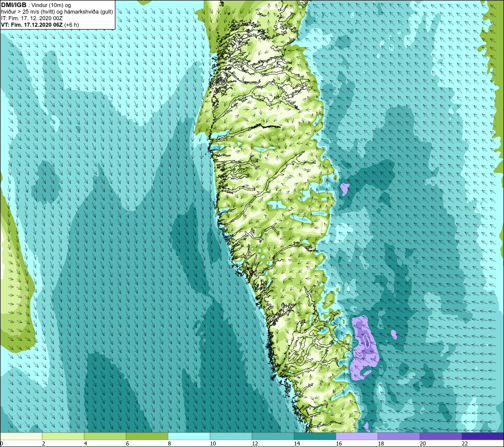Click the 'VT: Fim. 17.12.2020 06Z' valid time
The height and width of the screenshot is (447, 504).
[x=32, y=25]
